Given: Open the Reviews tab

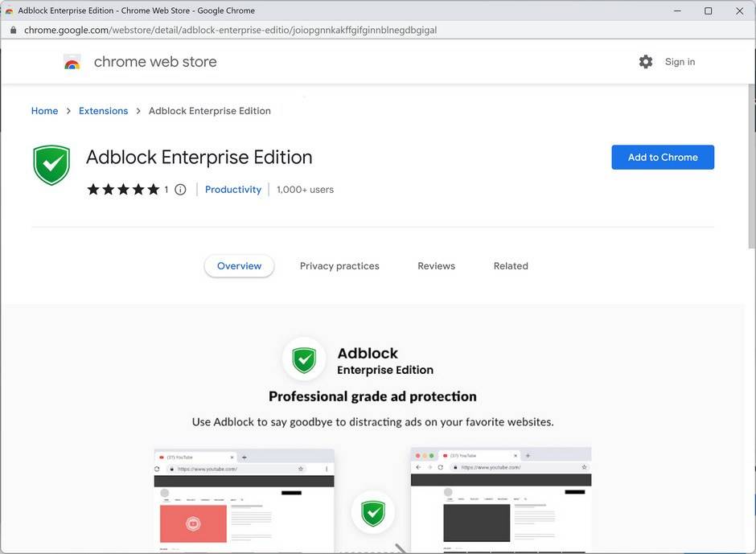Looking at the screenshot, I should (436, 266).
